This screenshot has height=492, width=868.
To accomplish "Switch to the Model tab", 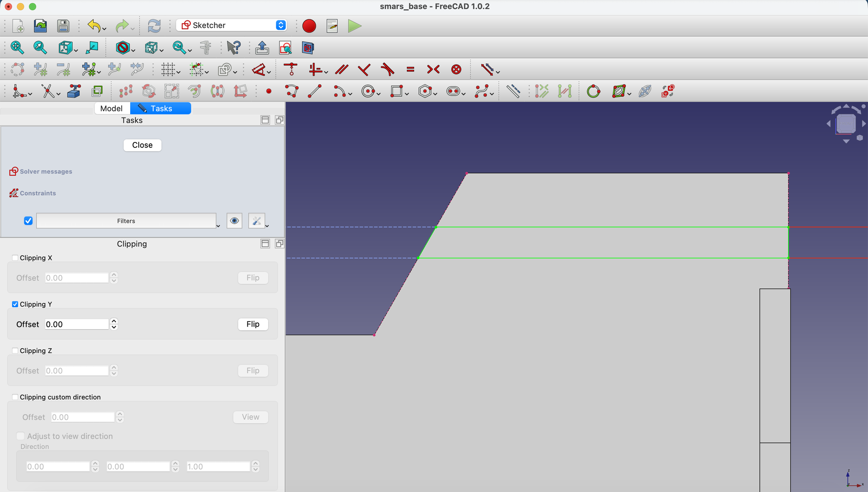I will click(111, 109).
